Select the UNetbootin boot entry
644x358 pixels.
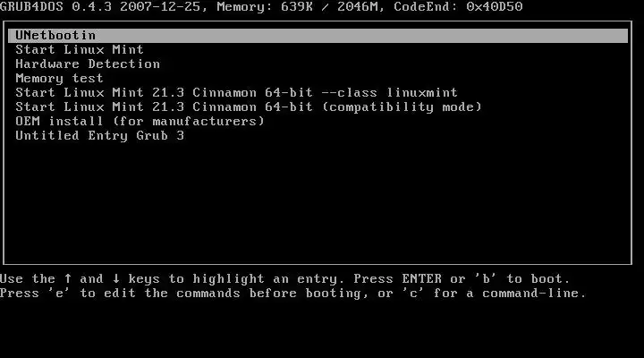[x=318, y=35]
